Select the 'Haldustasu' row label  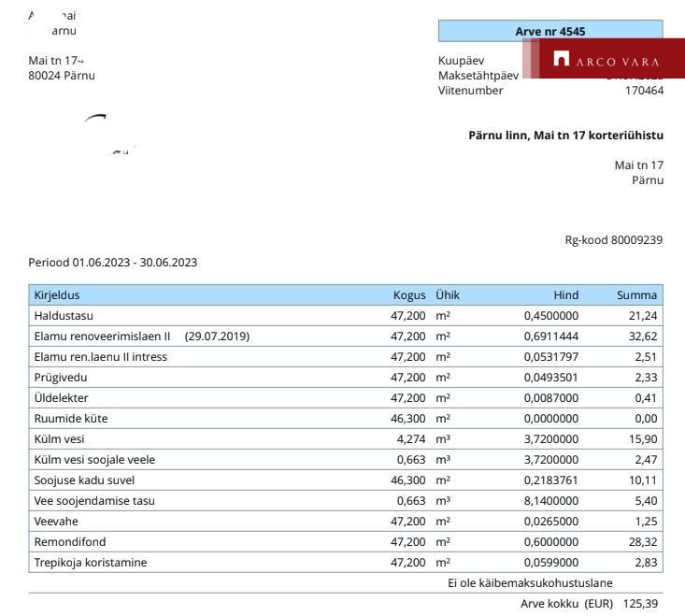click(x=64, y=315)
